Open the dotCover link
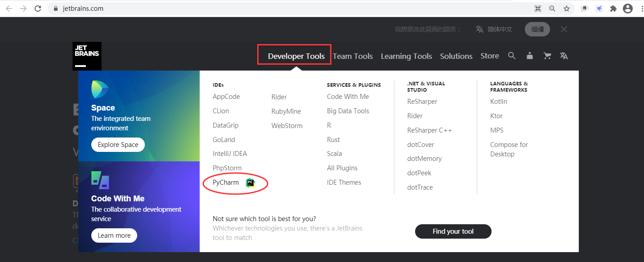Screen dimensions: 644x262 tap(420, 145)
